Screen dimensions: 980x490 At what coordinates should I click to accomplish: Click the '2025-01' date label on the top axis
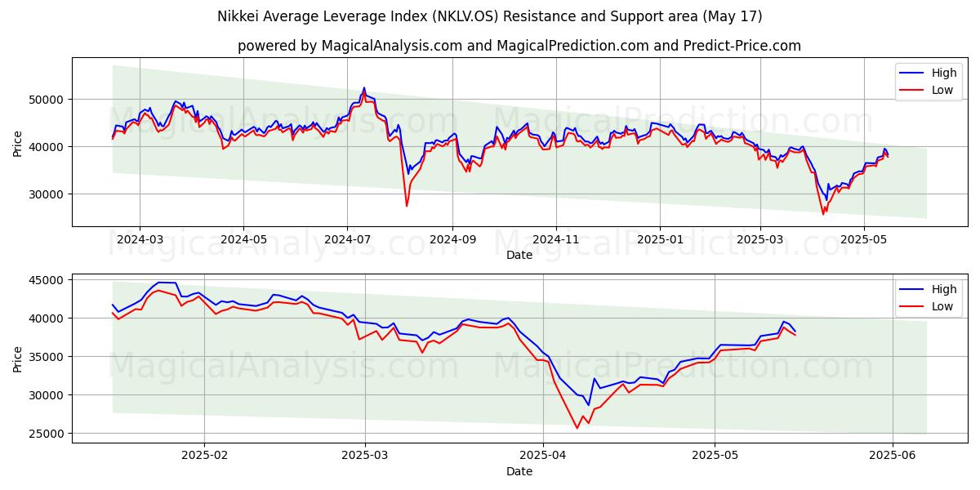660,240
